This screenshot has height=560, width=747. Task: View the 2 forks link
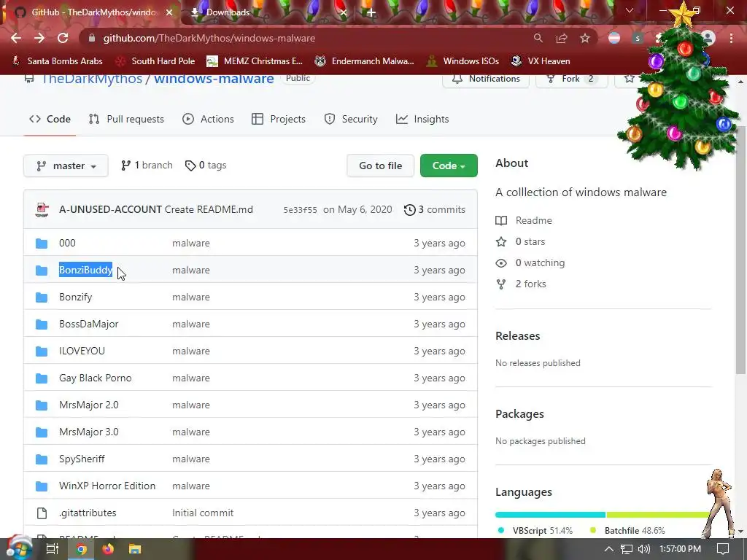(521, 284)
